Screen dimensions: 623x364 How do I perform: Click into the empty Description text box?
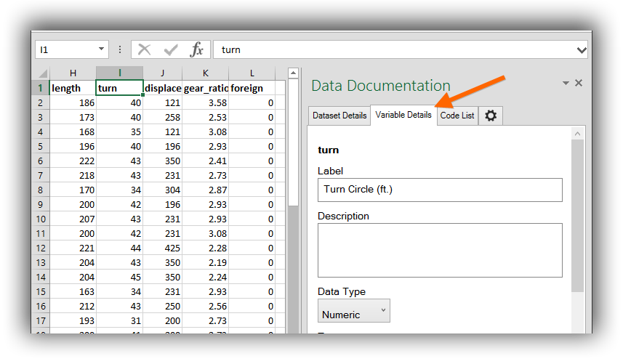pyautogui.click(x=440, y=250)
